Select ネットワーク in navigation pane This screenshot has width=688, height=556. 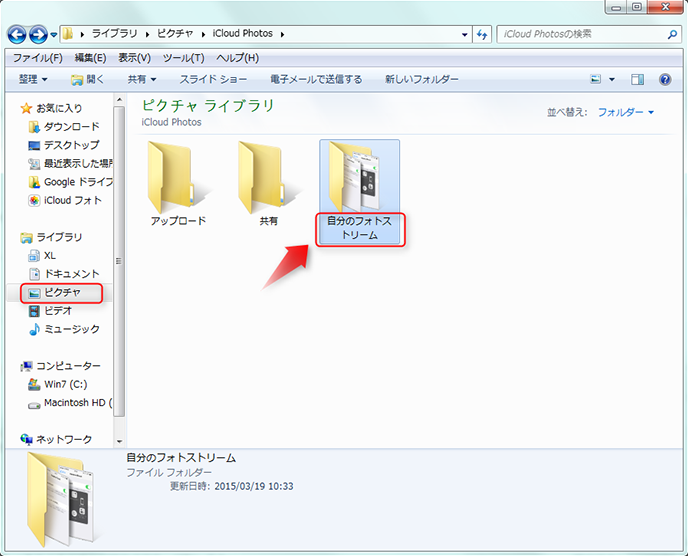(x=64, y=439)
